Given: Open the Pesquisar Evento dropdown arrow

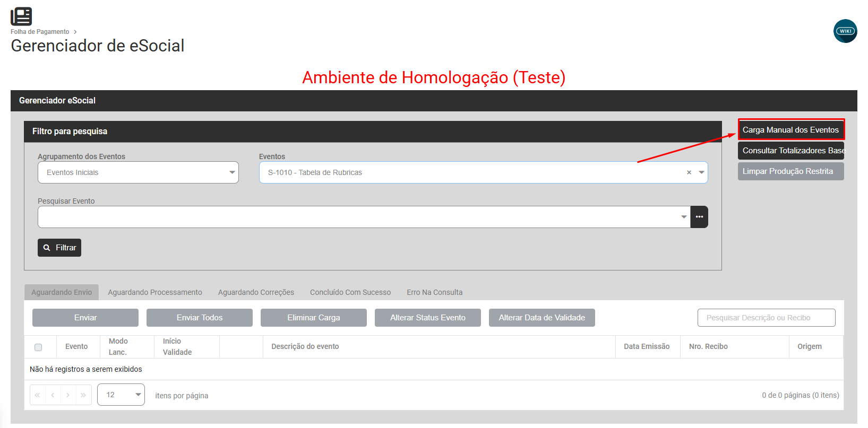Looking at the screenshot, I should pyautogui.click(x=684, y=217).
